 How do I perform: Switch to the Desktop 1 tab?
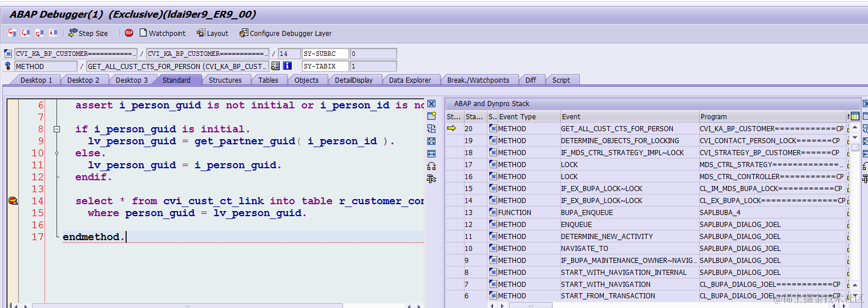[x=36, y=80]
